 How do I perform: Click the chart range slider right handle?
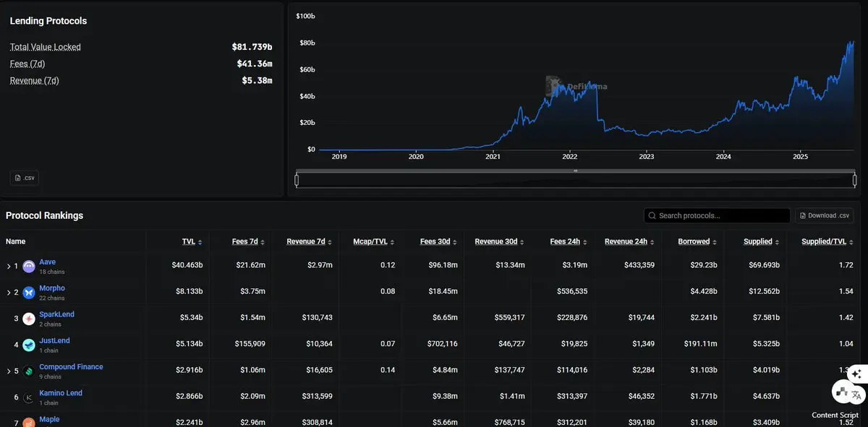[x=854, y=179]
